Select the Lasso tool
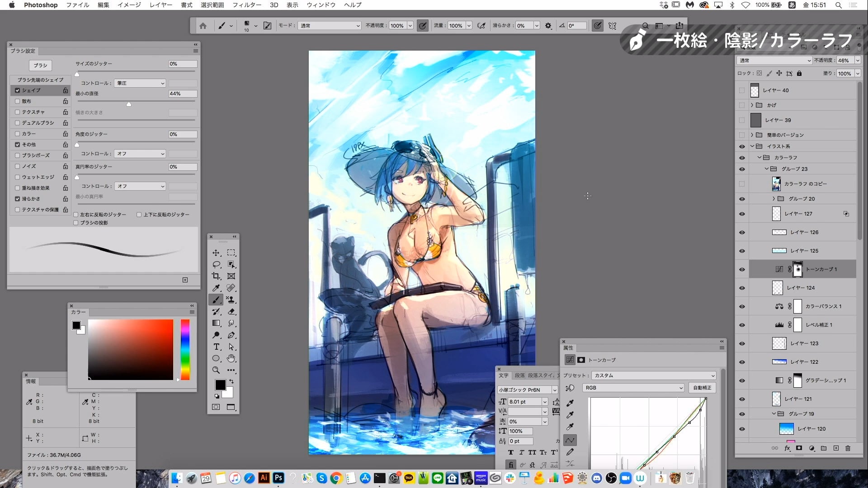The image size is (868, 488). click(x=216, y=264)
